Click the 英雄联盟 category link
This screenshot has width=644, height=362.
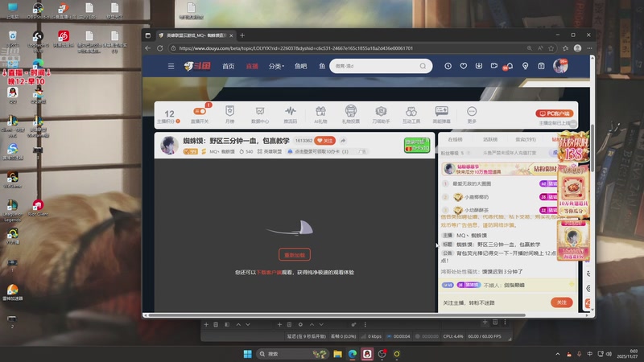coord(270,151)
